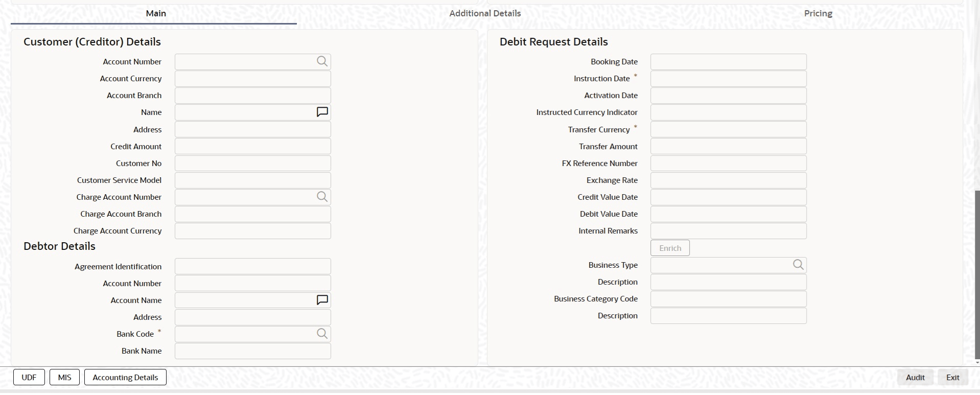
Task: Switch to the Additional Details tab
Action: (485, 13)
